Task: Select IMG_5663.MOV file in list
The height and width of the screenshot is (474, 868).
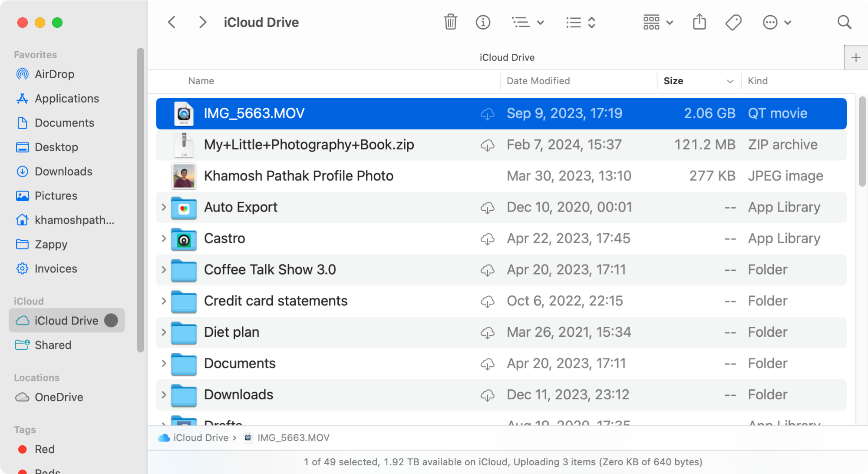Action: (x=254, y=113)
